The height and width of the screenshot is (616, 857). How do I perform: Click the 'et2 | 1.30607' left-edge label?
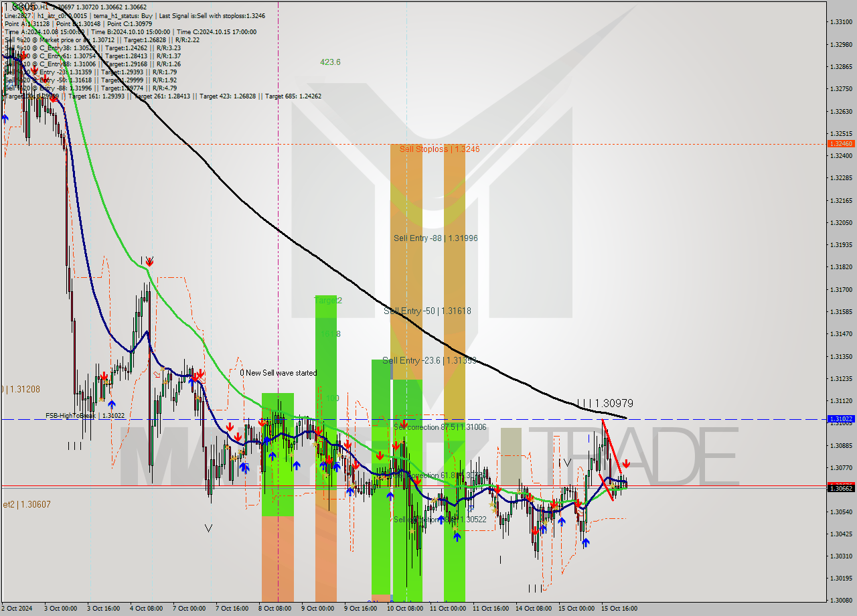(25, 505)
